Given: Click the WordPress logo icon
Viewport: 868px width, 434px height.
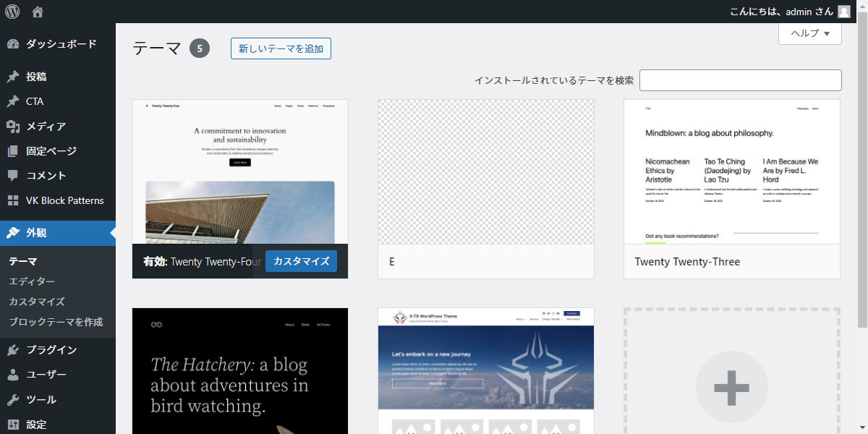Looking at the screenshot, I should (x=12, y=12).
